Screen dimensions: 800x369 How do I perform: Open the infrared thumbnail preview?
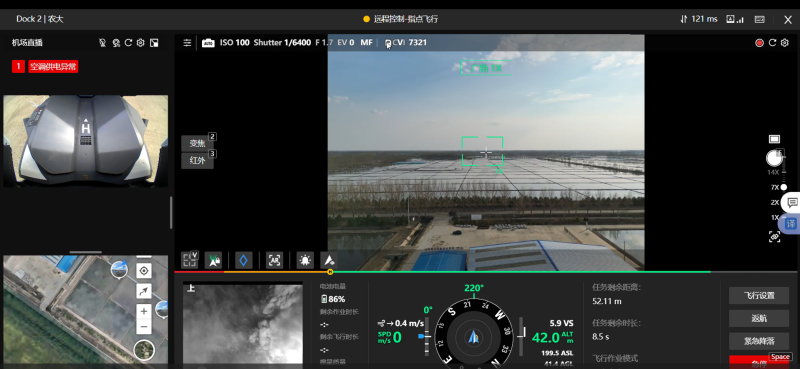click(x=243, y=324)
